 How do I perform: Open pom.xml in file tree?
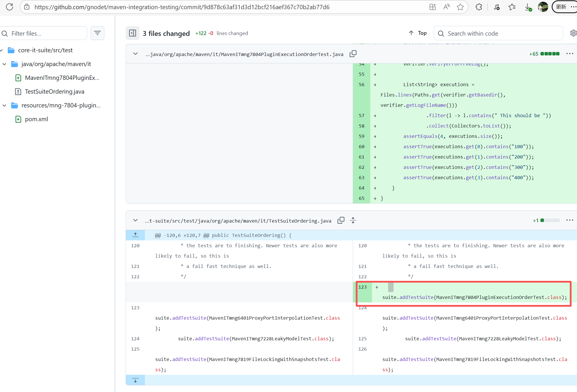point(36,119)
